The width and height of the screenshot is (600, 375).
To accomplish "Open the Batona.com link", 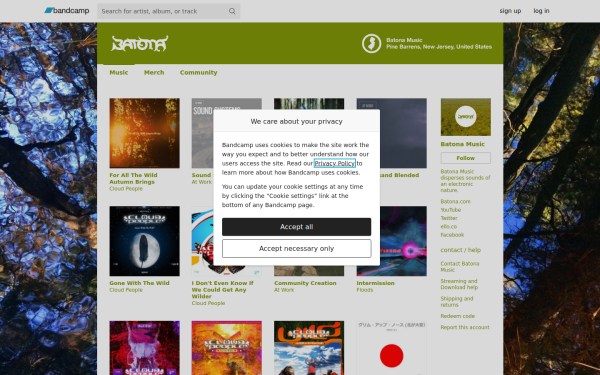I will (455, 202).
